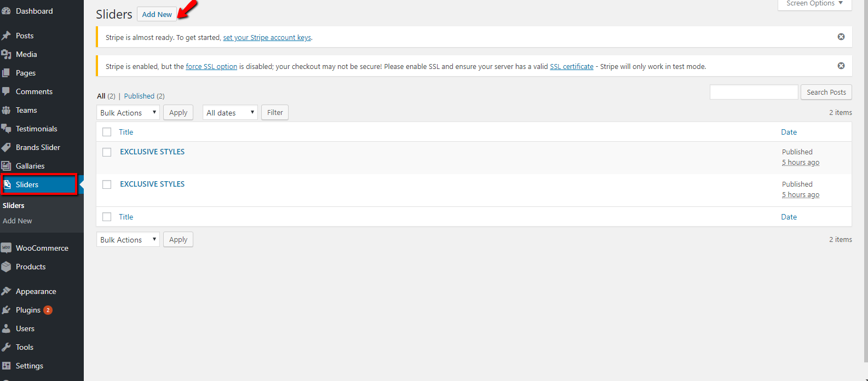
Task: Focus the search posts input field
Action: (754, 92)
